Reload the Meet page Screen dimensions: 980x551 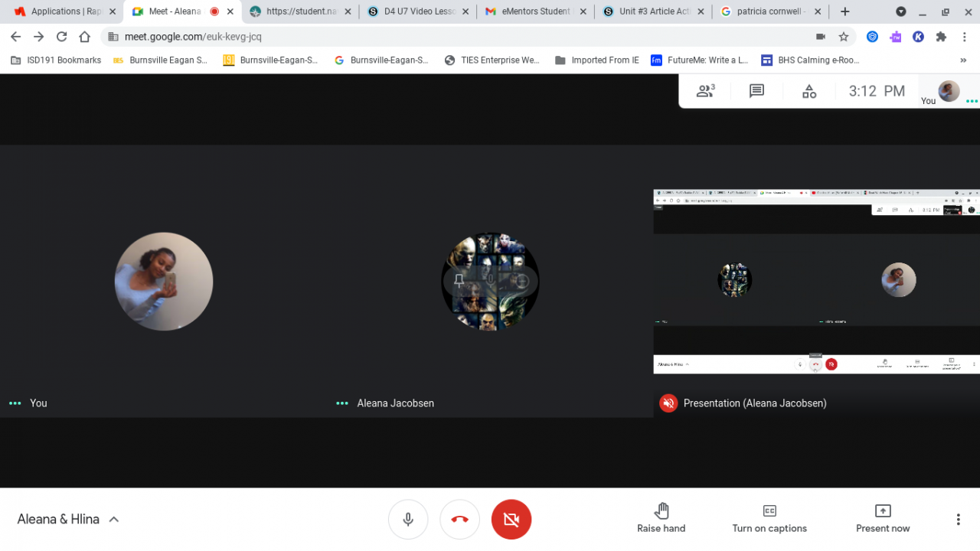coord(62,36)
